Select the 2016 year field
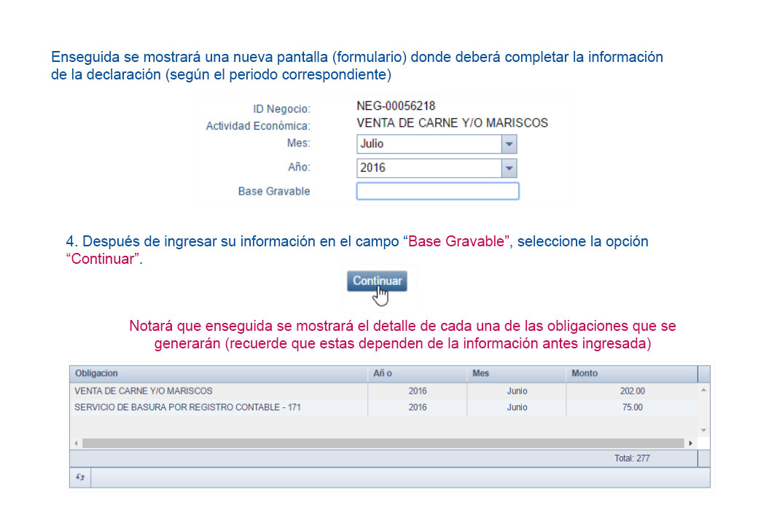The width and height of the screenshot is (758, 532). pyautogui.click(x=429, y=168)
